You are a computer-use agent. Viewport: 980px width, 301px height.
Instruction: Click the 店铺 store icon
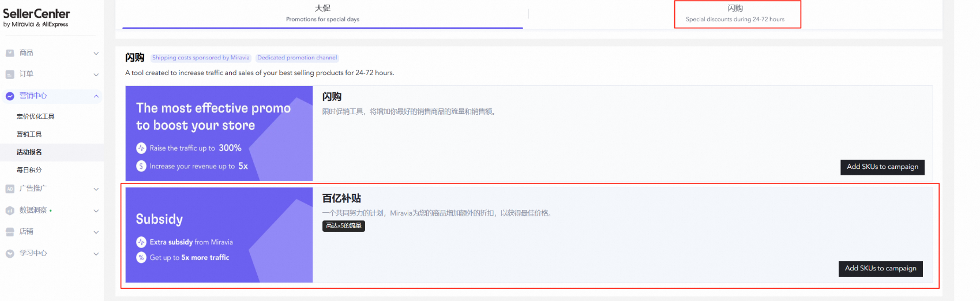(x=10, y=232)
